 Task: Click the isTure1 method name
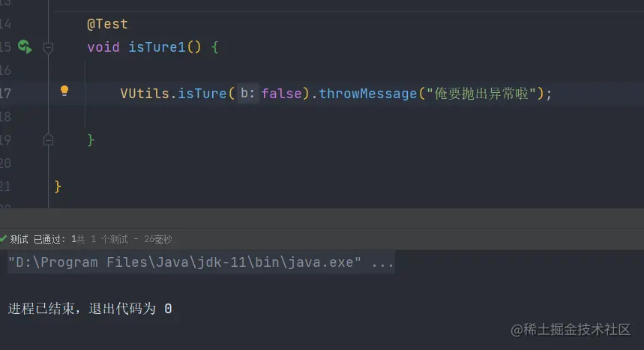click(157, 46)
